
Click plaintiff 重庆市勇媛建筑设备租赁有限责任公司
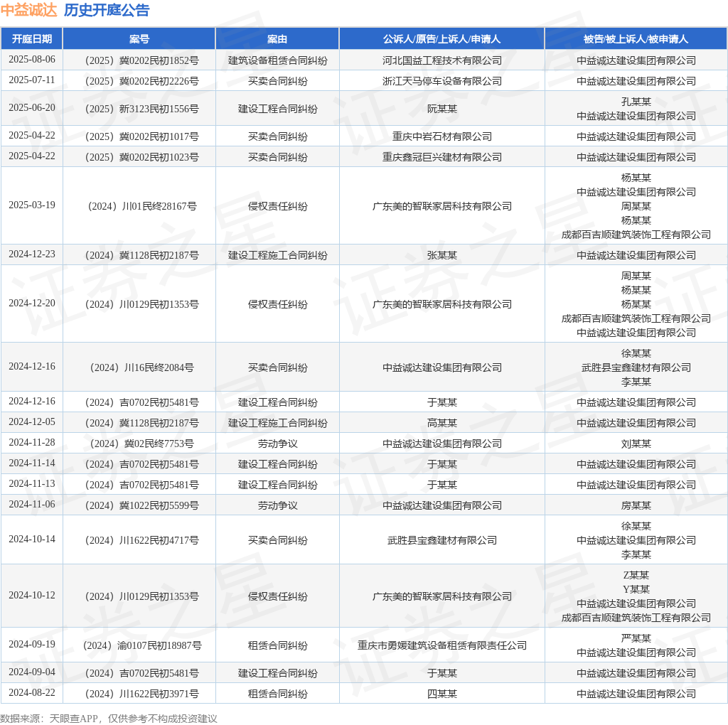(442, 645)
